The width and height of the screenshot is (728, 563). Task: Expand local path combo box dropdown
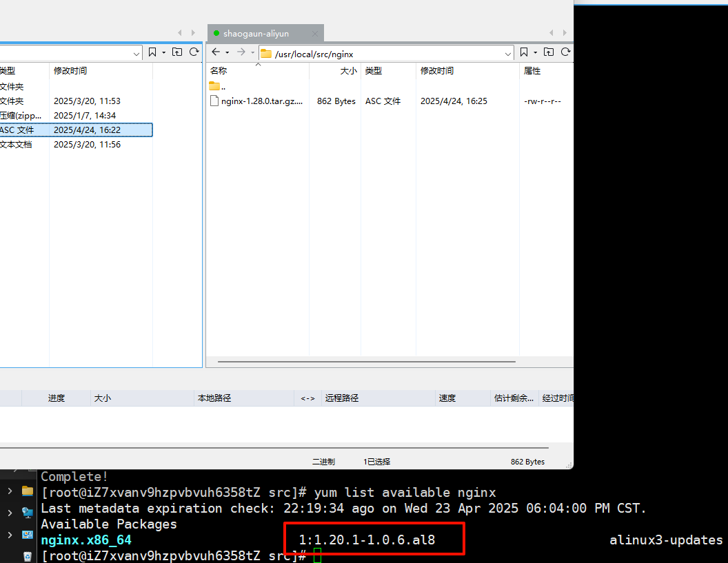click(136, 54)
